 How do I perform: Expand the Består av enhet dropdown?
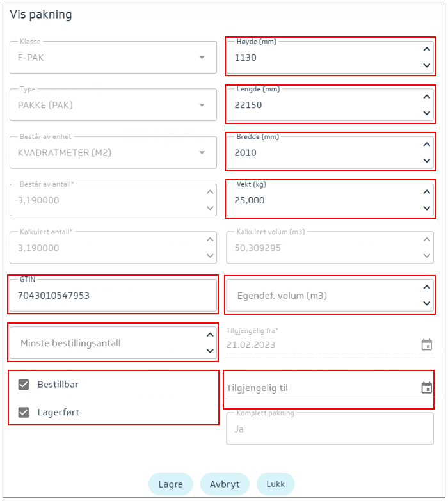point(202,153)
